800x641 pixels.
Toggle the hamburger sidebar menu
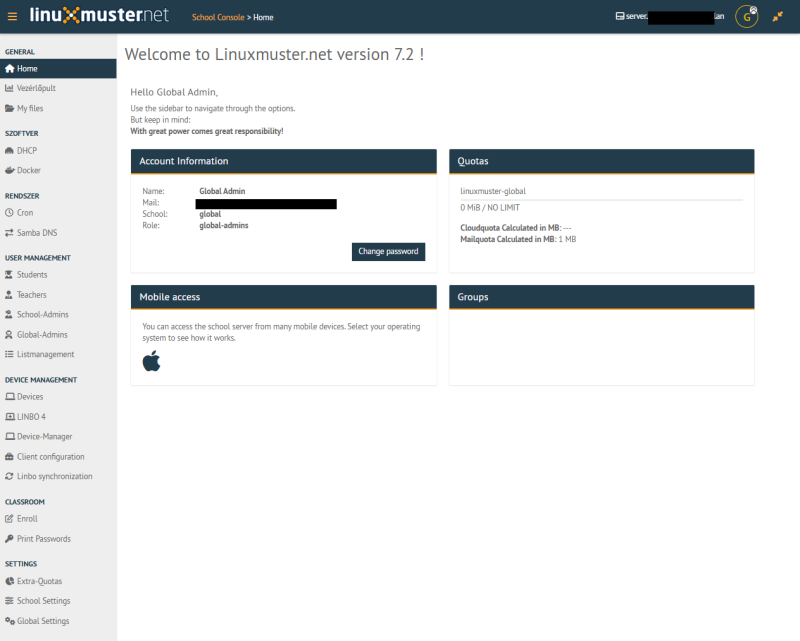(12, 17)
